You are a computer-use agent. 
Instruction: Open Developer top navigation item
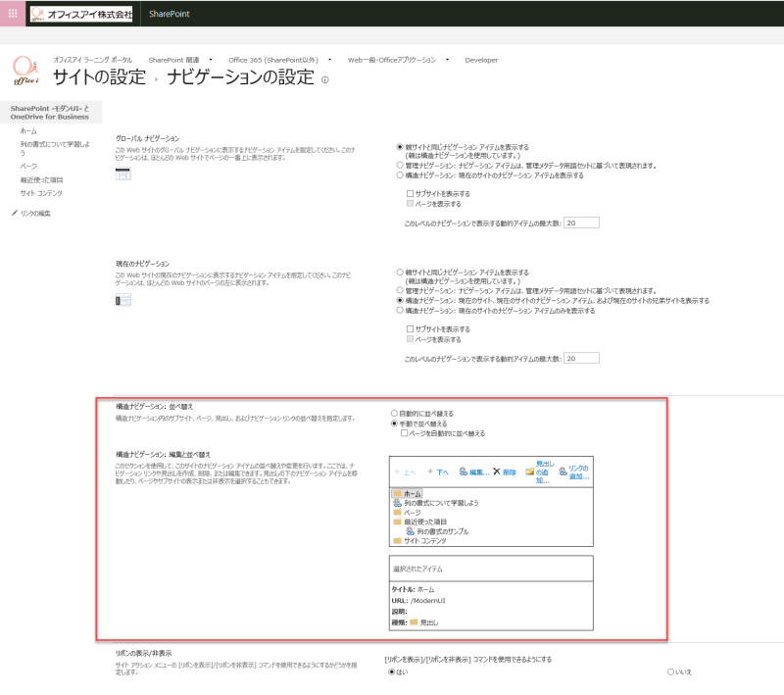[x=481, y=60]
